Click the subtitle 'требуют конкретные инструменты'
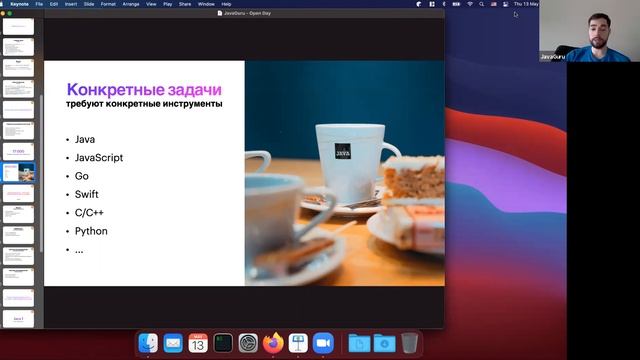The image size is (640, 360). pyautogui.click(x=144, y=104)
